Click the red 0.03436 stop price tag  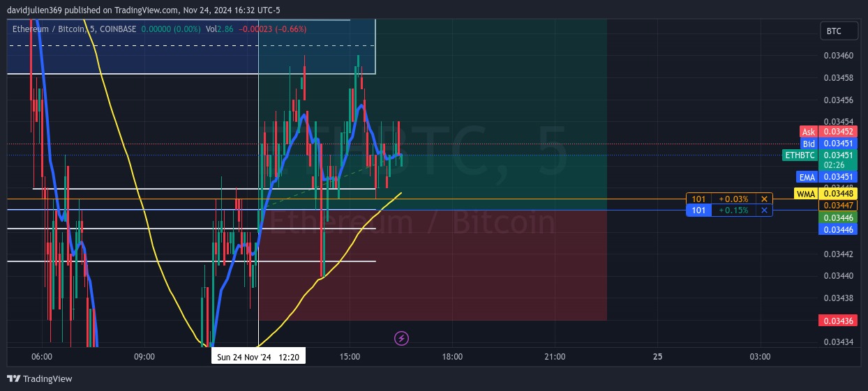837,321
